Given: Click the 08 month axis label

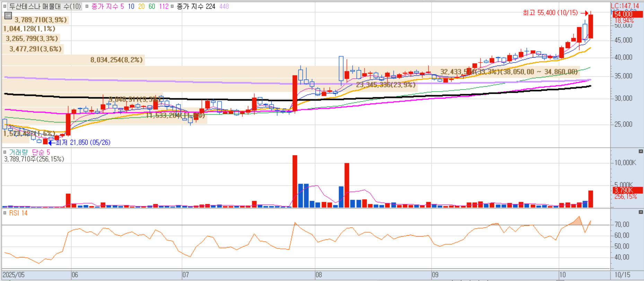Looking at the screenshot, I should [319, 275].
